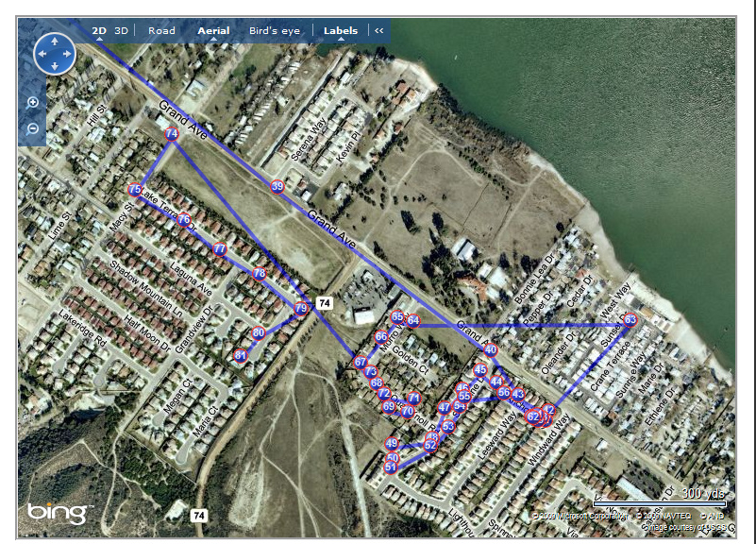Select waypoint marker 80

point(259,332)
